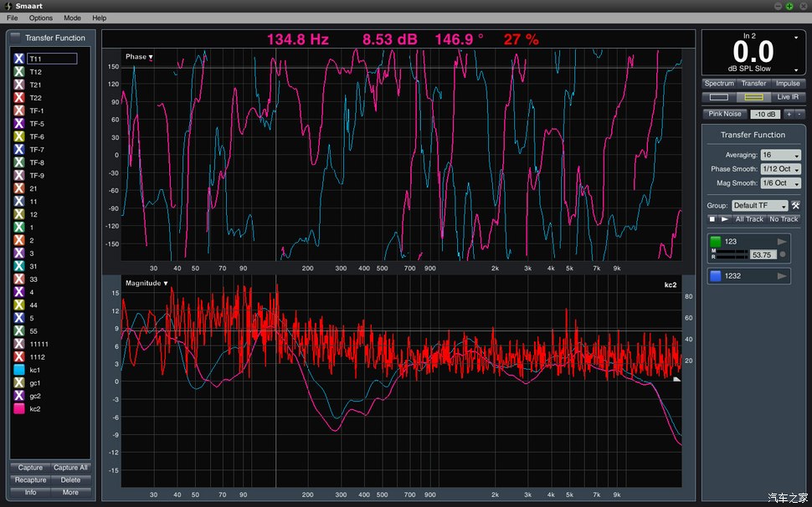Start all measurements with the play icon

tap(724, 219)
